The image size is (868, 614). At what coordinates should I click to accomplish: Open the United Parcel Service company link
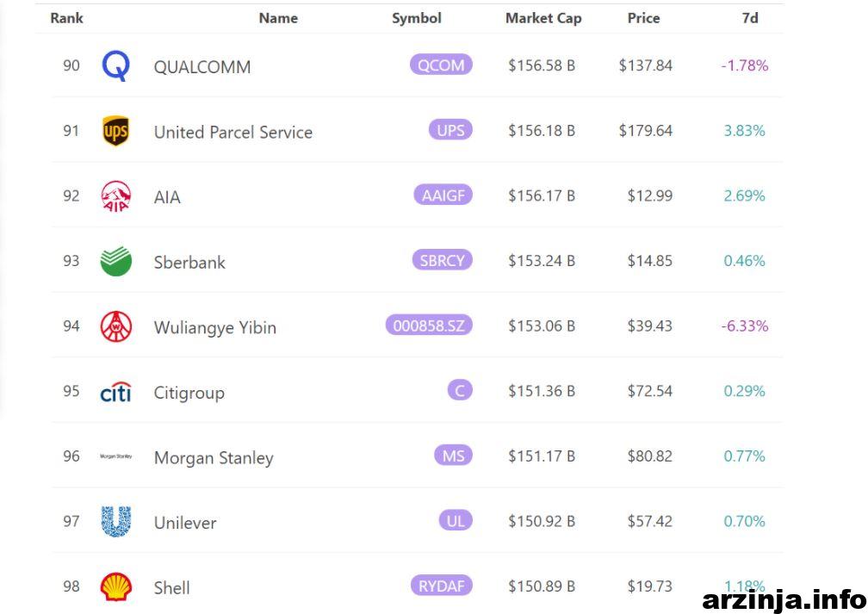coord(233,132)
